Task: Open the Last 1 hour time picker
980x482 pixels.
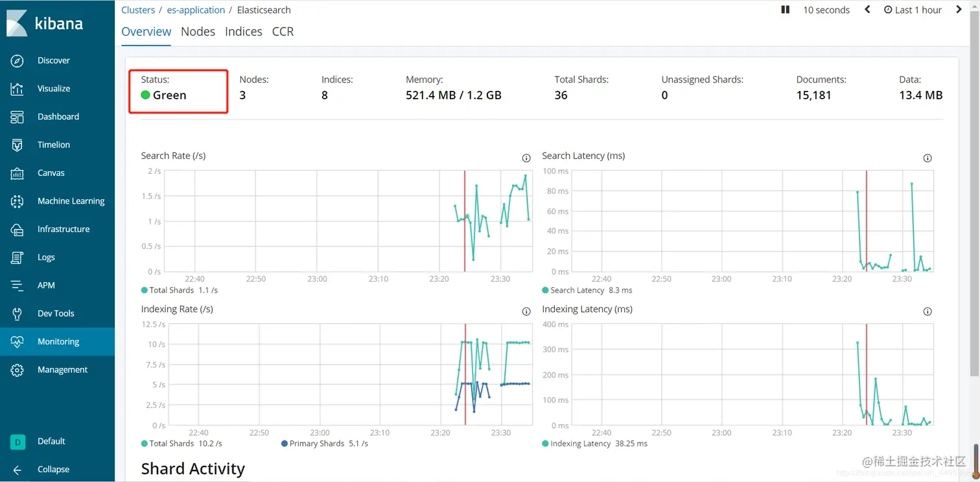Action: click(913, 10)
